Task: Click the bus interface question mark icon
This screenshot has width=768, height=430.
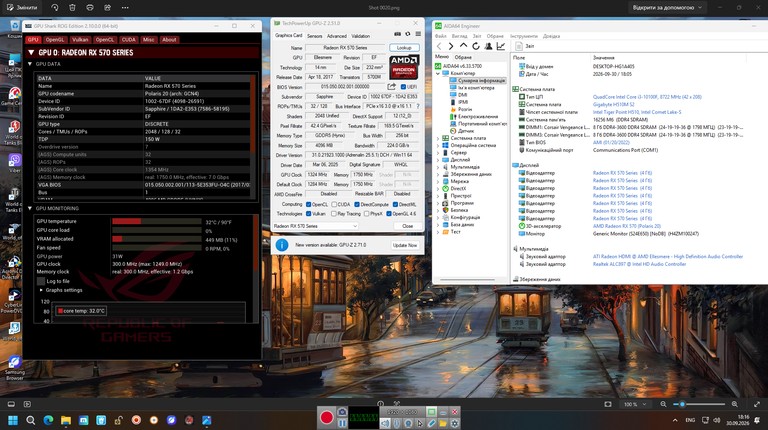Action: pos(418,106)
